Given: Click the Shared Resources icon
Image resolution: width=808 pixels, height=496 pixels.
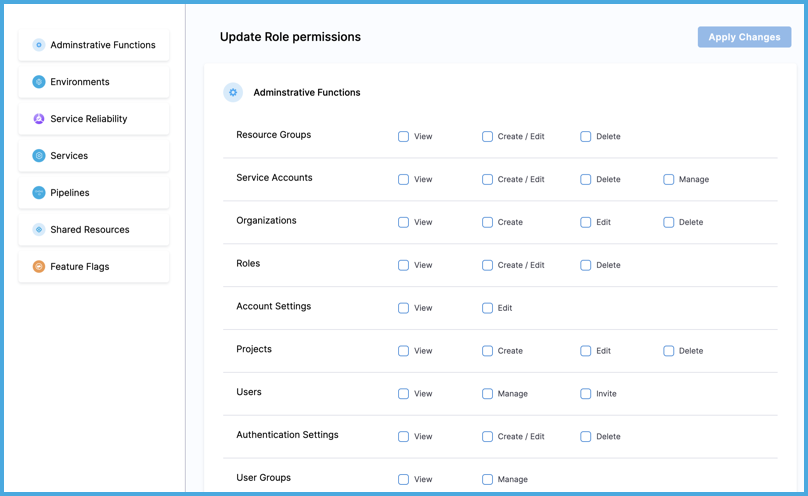Looking at the screenshot, I should coord(39,230).
